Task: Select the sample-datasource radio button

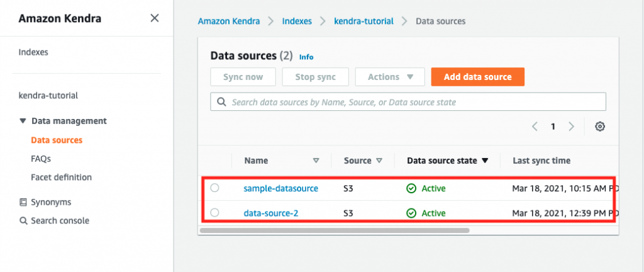Action: tap(215, 188)
